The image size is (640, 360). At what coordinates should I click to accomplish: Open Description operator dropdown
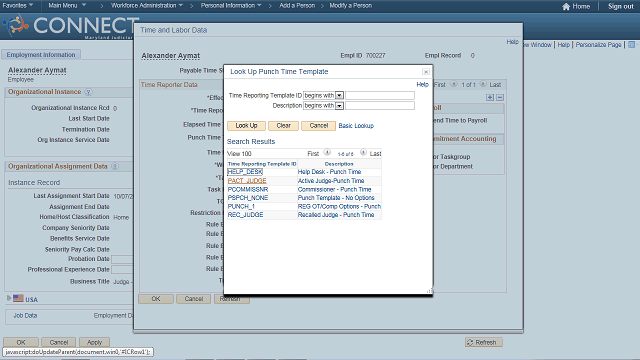(x=339, y=106)
